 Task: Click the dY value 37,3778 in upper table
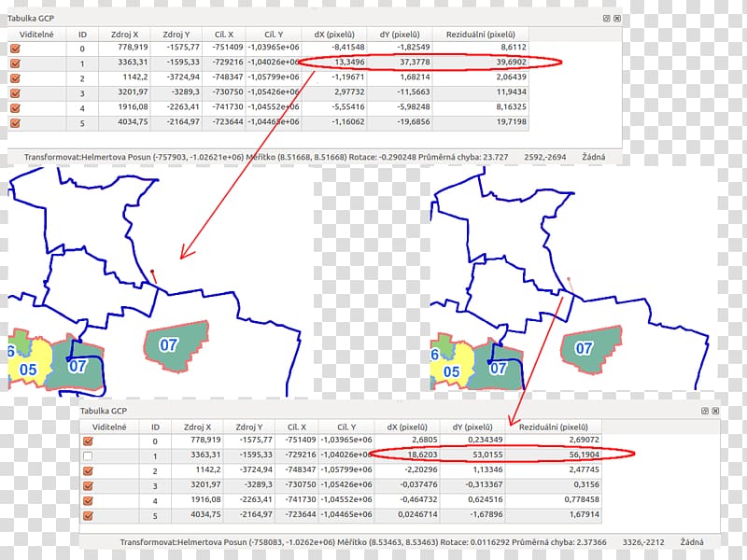point(411,63)
